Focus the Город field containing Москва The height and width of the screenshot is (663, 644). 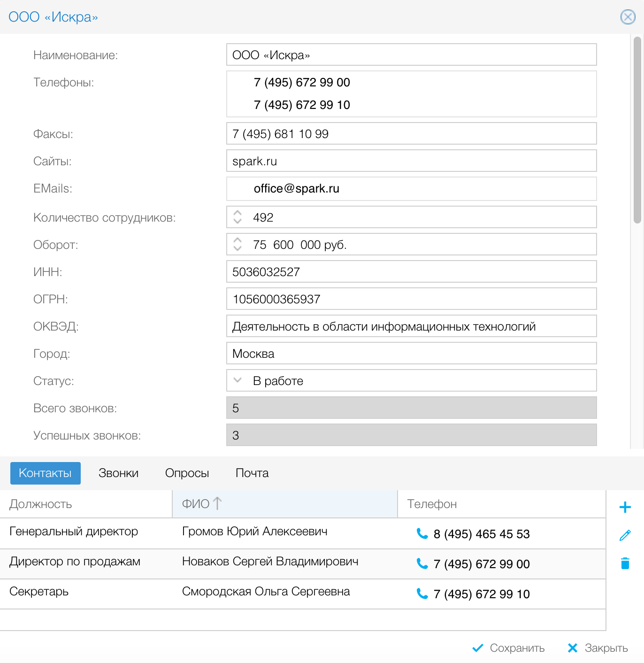(411, 354)
